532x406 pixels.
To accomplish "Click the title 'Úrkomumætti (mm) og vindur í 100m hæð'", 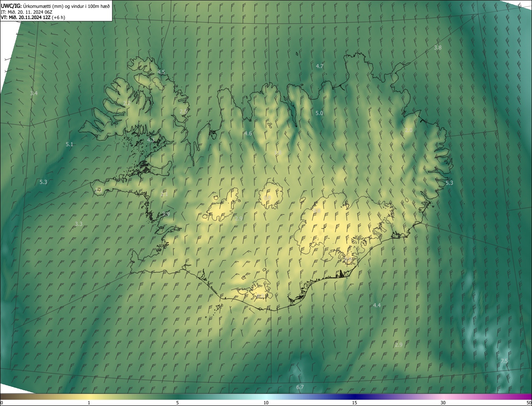I will tap(66, 6).
